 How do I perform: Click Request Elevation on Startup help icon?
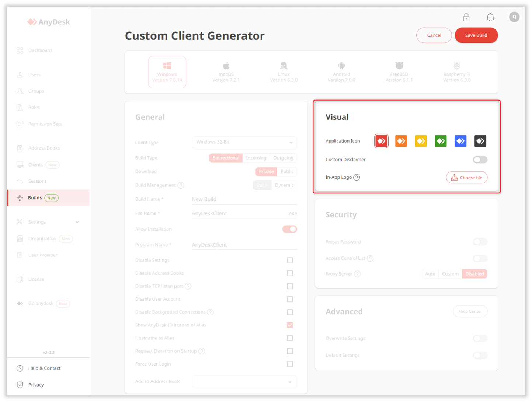(202, 351)
